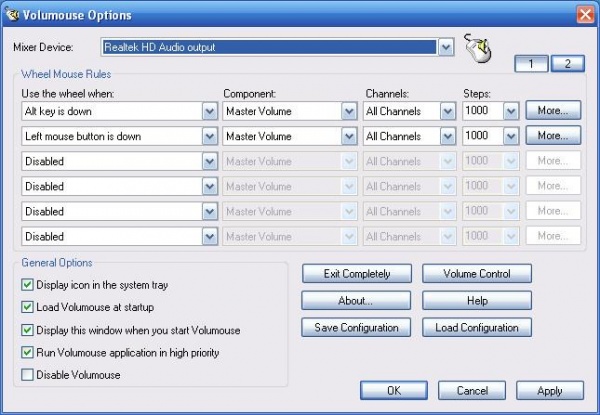Uncheck Load Volumouse at startup
Screen dimensions: 600x415
[x=27, y=307]
